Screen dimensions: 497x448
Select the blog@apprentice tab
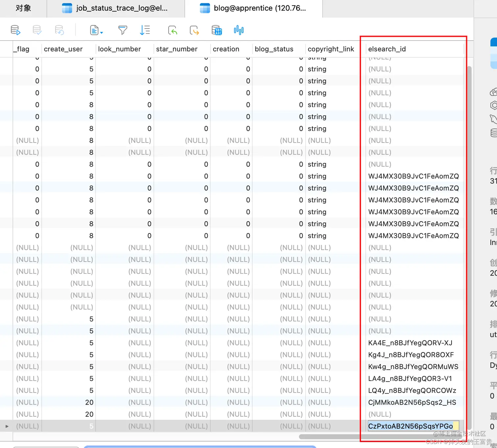[253, 8]
